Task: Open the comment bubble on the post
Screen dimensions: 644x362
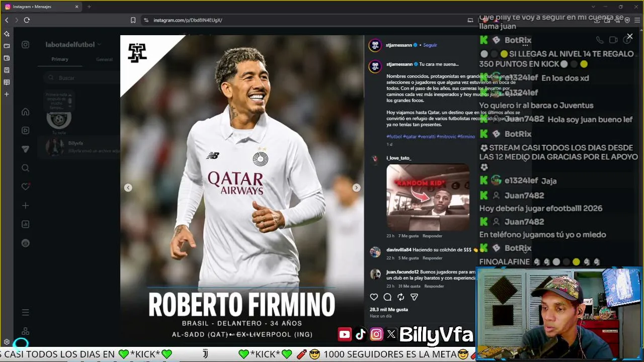Action: coord(387,297)
